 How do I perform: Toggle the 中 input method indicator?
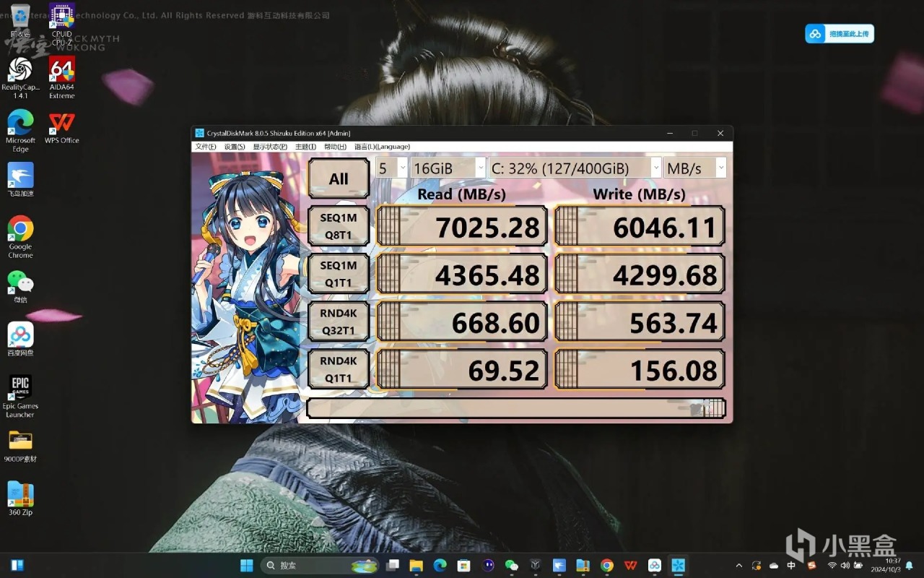tap(792, 565)
